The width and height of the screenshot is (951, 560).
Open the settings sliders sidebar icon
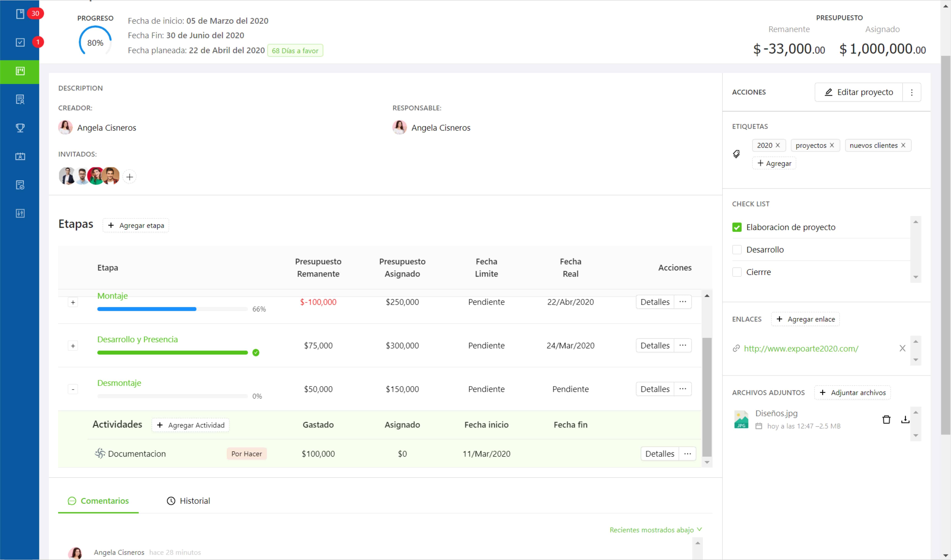click(20, 214)
